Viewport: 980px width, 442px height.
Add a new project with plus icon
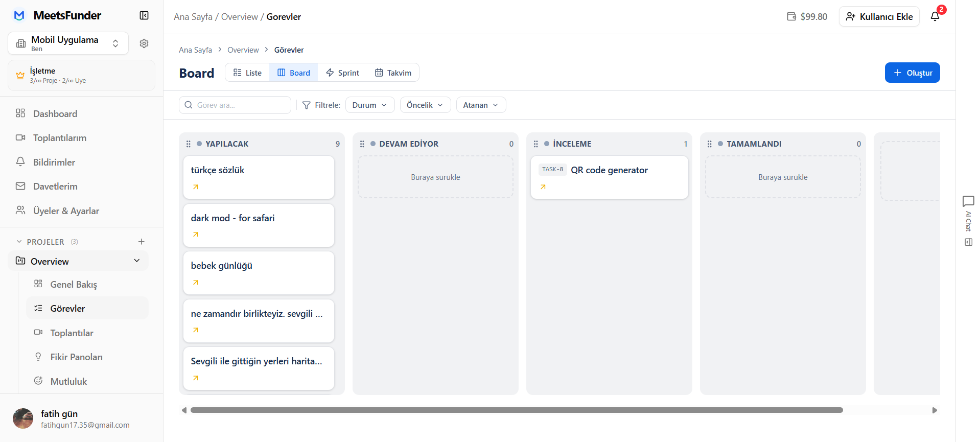coord(142,242)
